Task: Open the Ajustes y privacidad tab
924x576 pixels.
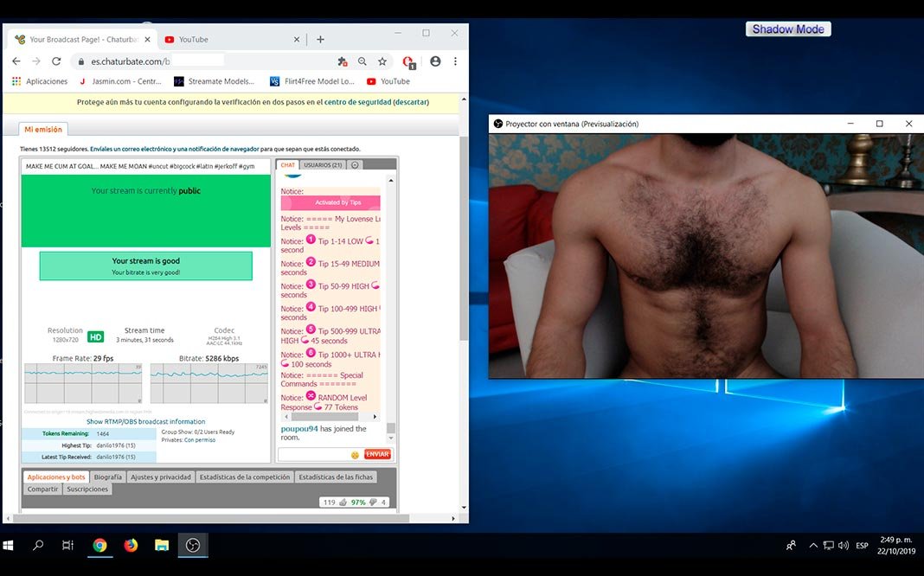Action: click(160, 477)
